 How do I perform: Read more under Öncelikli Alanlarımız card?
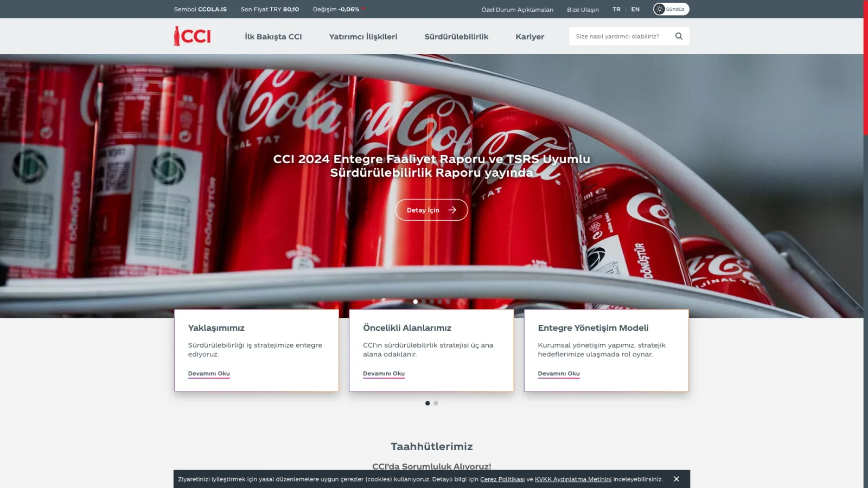pyautogui.click(x=384, y=374)
